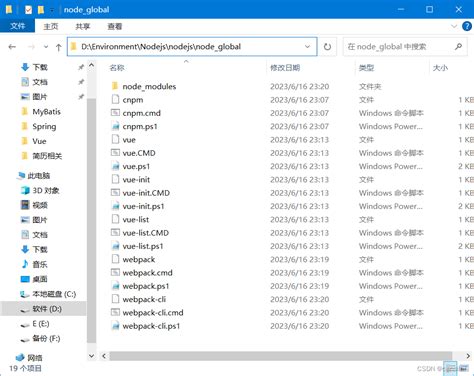474x376 pixels.
Task: Select the vue-list.CMD icon
Action: 115,233
